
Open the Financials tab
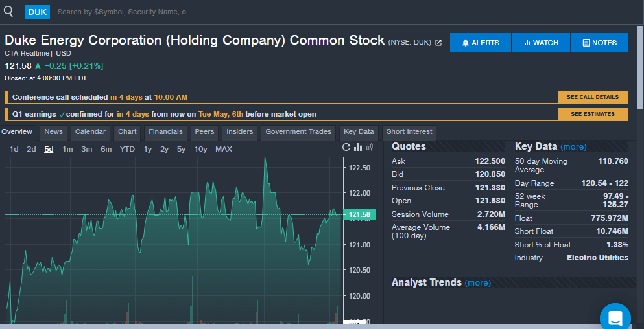(x=165, y=131)
